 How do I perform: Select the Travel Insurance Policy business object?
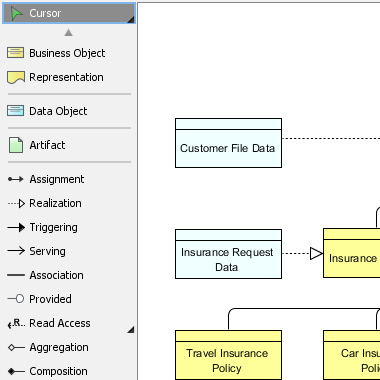click(228, 355)
